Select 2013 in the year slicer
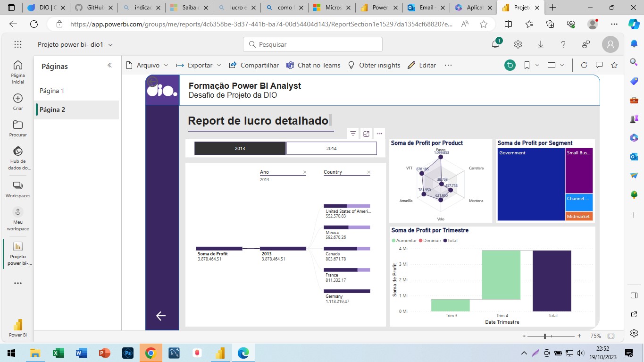 [240, 148]
